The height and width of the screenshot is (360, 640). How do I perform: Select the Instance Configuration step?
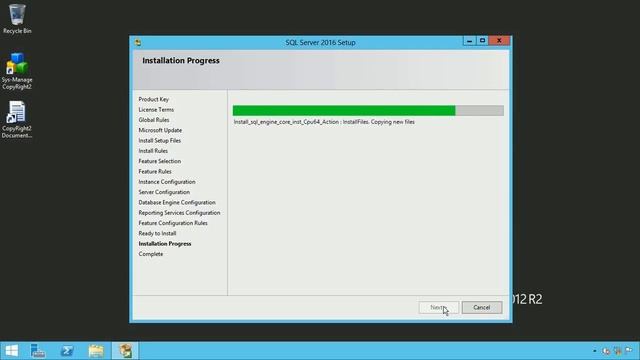click(167, 182)
